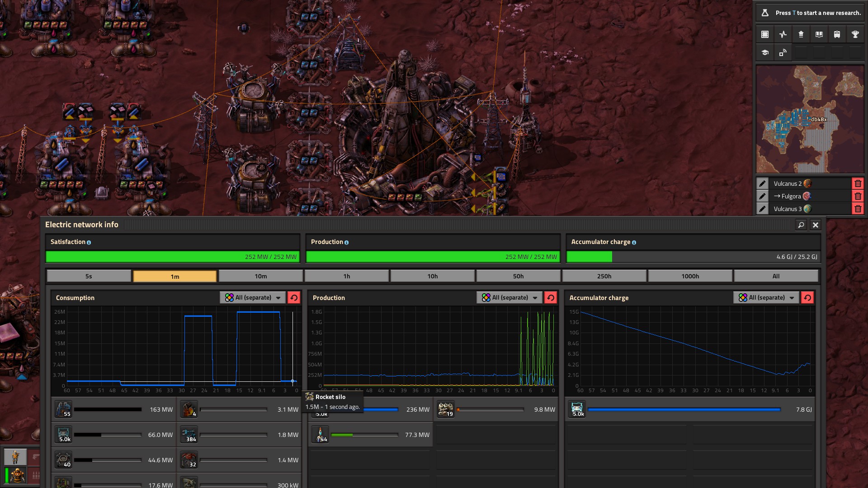Viewport: 868px width, 488px height.
Task: Click the remote signal broadcast icon
Action: 783,52
